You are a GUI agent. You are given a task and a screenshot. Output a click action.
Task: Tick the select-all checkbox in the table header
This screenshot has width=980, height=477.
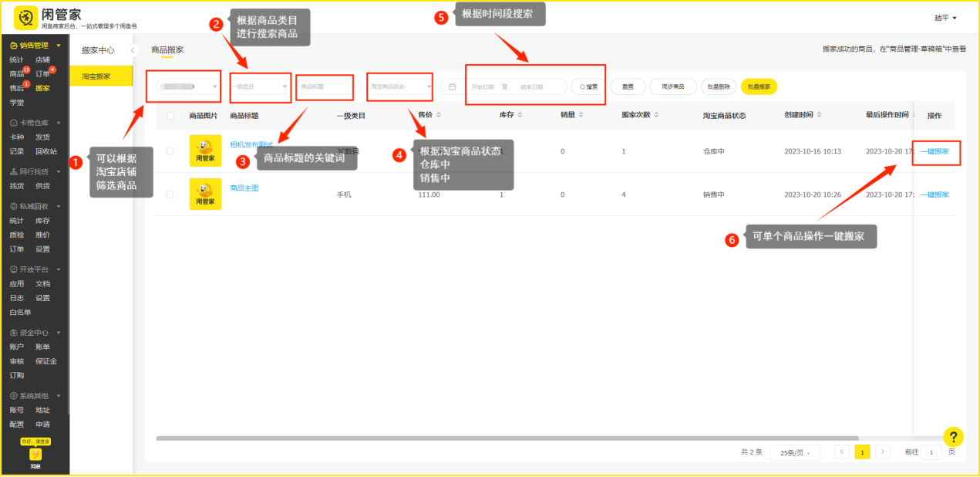click(170, 116)
